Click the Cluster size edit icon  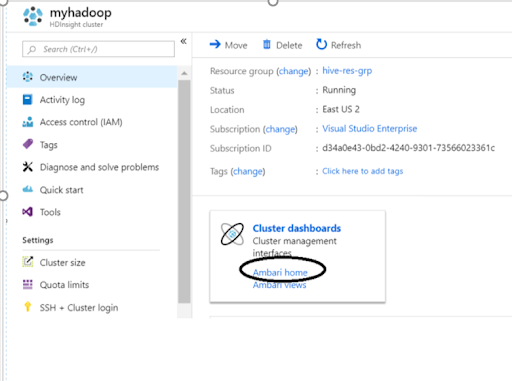click(x=28, y=262)
